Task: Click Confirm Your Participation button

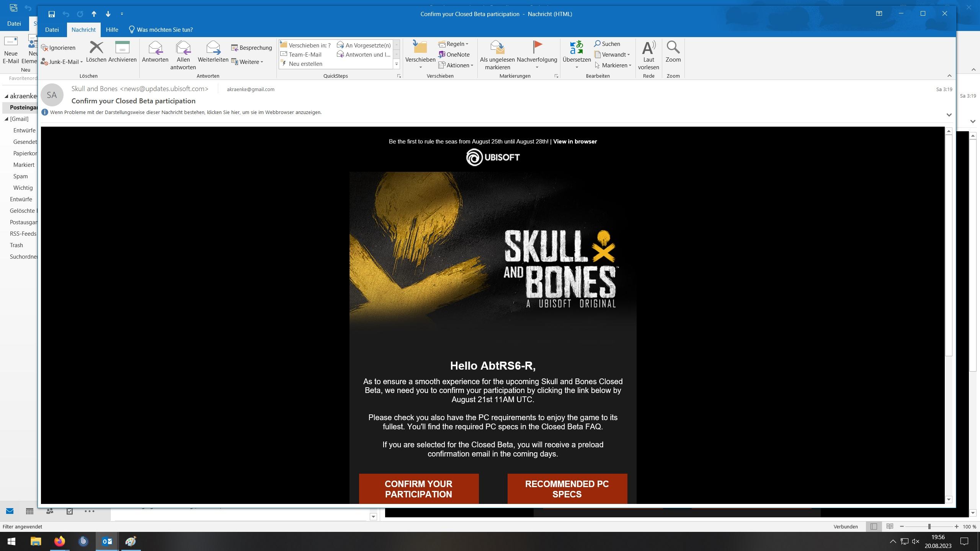Action: tap(418, 489)
